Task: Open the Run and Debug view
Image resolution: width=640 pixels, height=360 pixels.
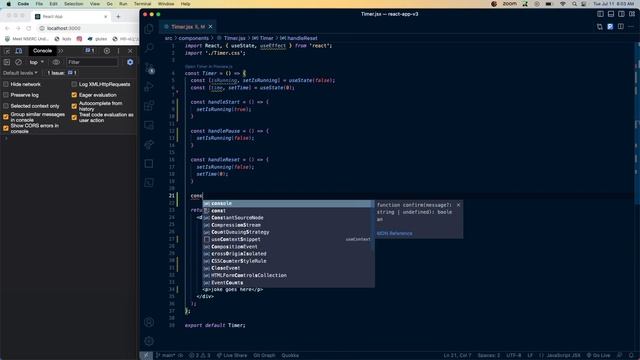Action: tap(149, 87)
